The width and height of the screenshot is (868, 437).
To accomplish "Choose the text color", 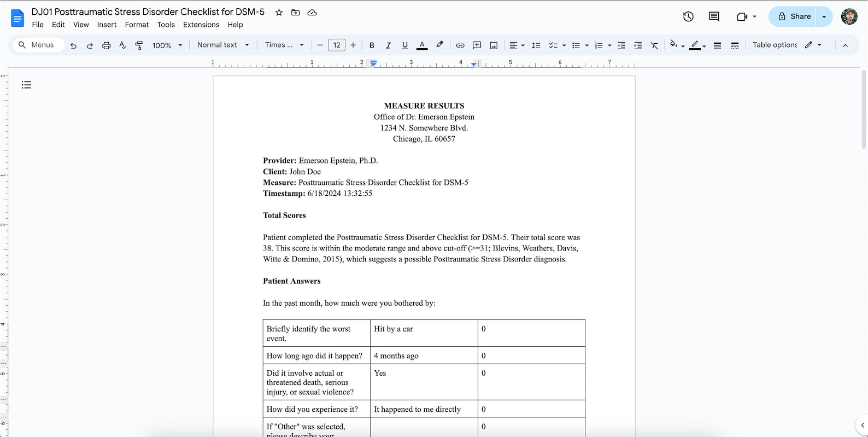I will pyautogui.click(x=422, y=45).
